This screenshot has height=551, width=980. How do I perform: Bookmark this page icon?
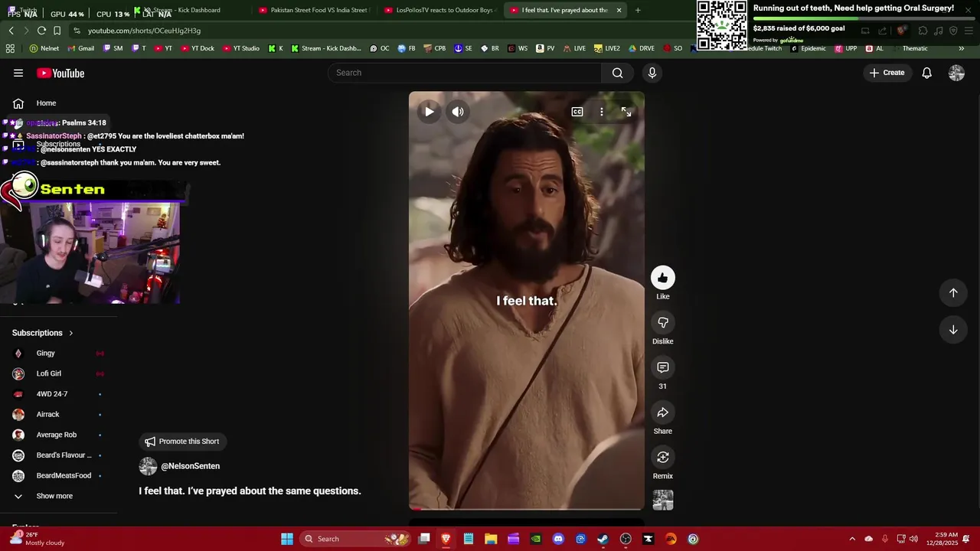57,31
